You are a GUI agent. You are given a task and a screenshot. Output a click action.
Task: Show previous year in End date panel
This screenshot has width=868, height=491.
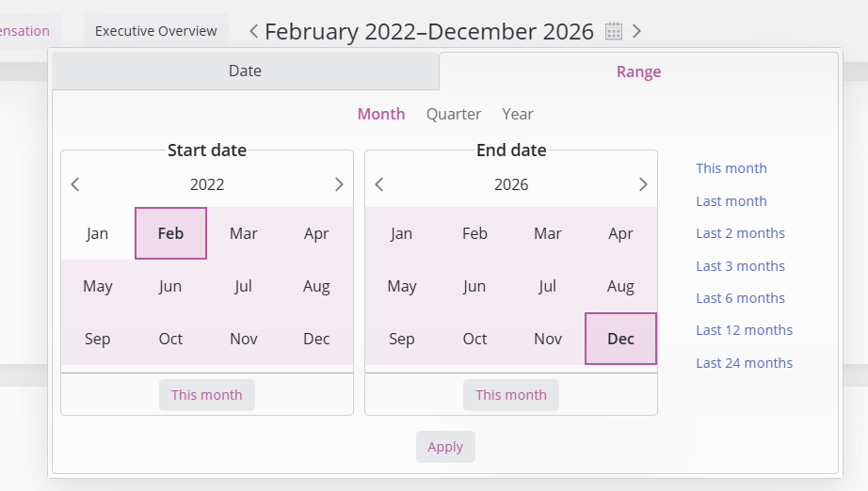point(379,184)
